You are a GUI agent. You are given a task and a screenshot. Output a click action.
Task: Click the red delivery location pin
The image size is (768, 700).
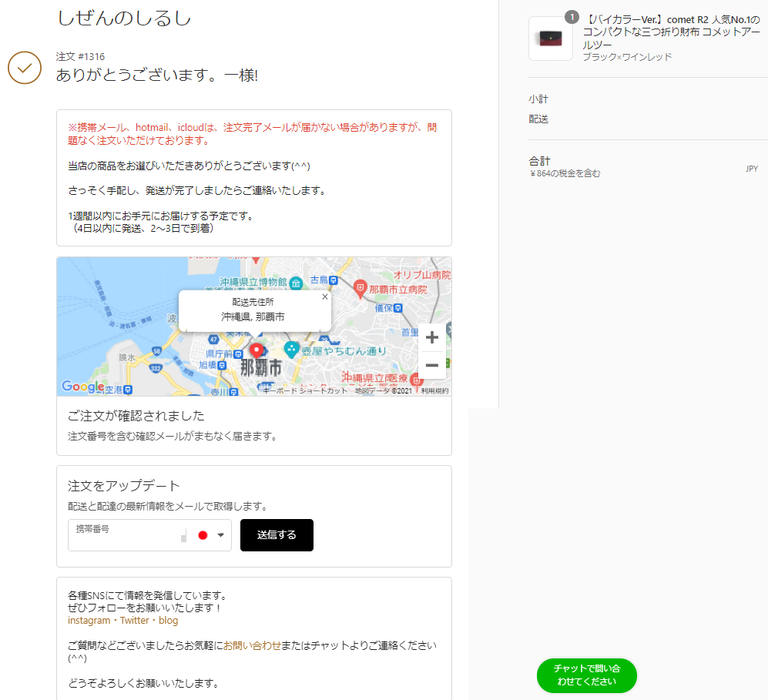pos(257,351)
